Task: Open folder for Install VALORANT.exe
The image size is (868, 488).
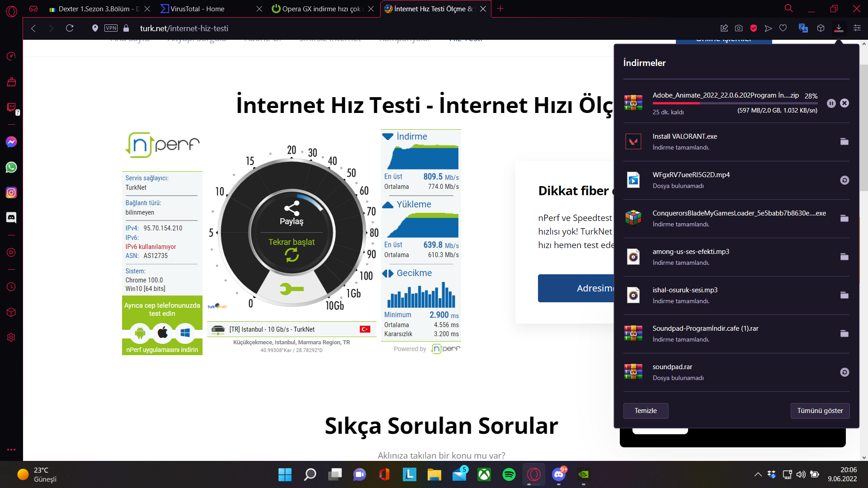Action: click(x=844, y=142)
